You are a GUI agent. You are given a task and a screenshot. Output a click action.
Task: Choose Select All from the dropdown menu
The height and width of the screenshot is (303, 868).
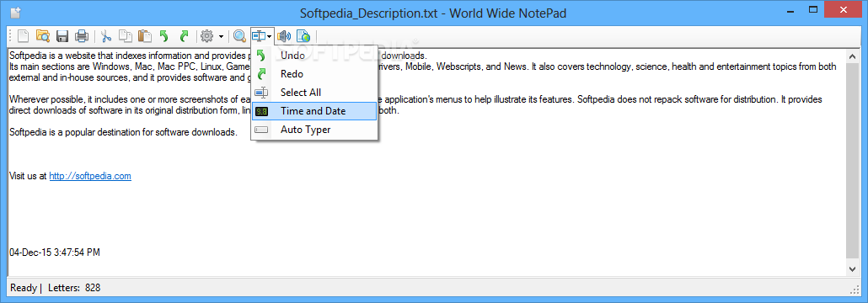[x=314, y=93]
